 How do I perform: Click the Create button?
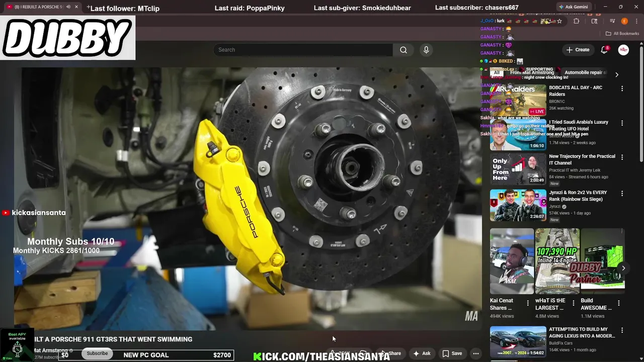pos(578,50)
